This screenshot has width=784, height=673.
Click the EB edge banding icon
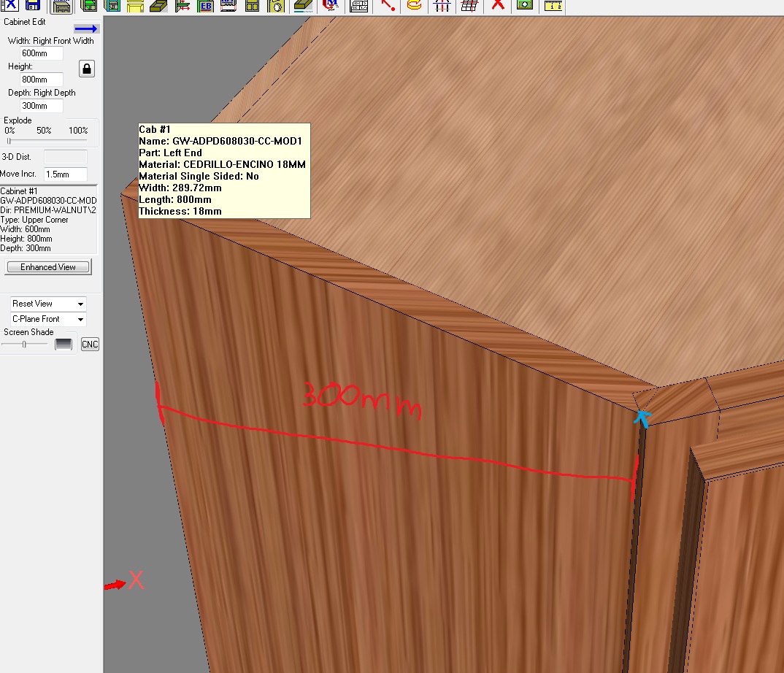point(206,7)
